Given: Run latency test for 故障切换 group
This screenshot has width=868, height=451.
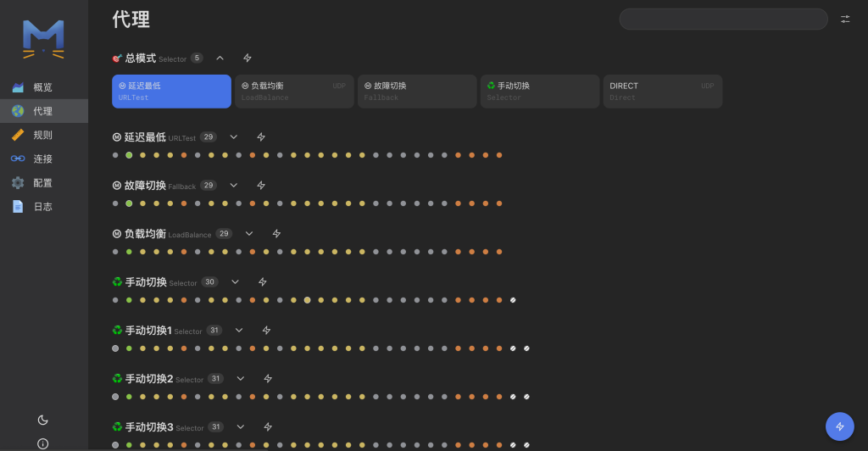Looking at the screenshot, I should click(261, 186).
